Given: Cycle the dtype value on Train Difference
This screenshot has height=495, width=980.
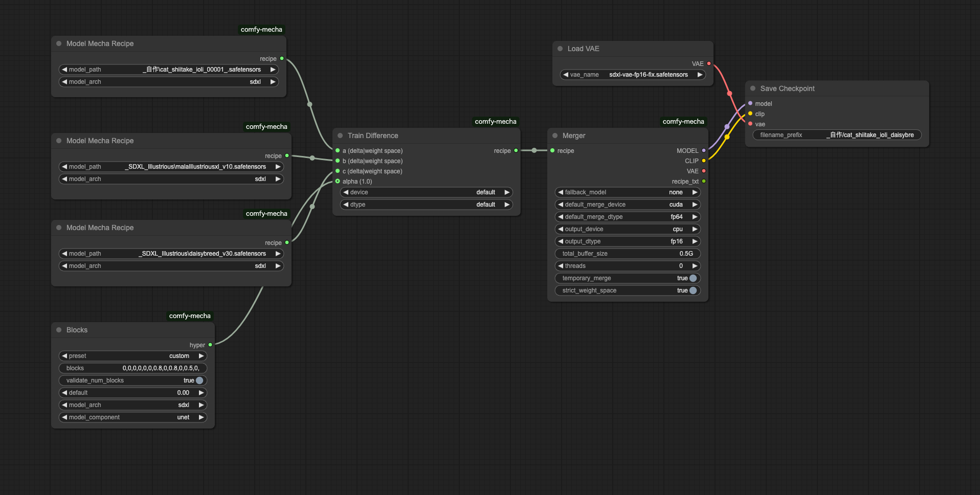Looking at the screenshot, I should (506, 204).
